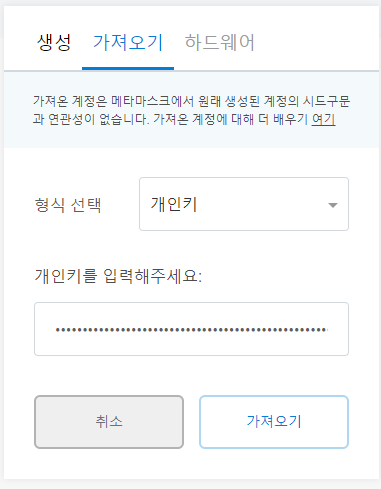
Task: Click the small triangle icon in the select box
Action: coord(333,205)
